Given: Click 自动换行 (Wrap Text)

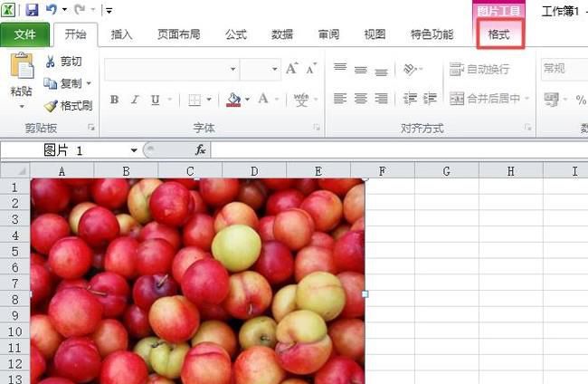Looking at the screenshot, I should pos(479,69).
